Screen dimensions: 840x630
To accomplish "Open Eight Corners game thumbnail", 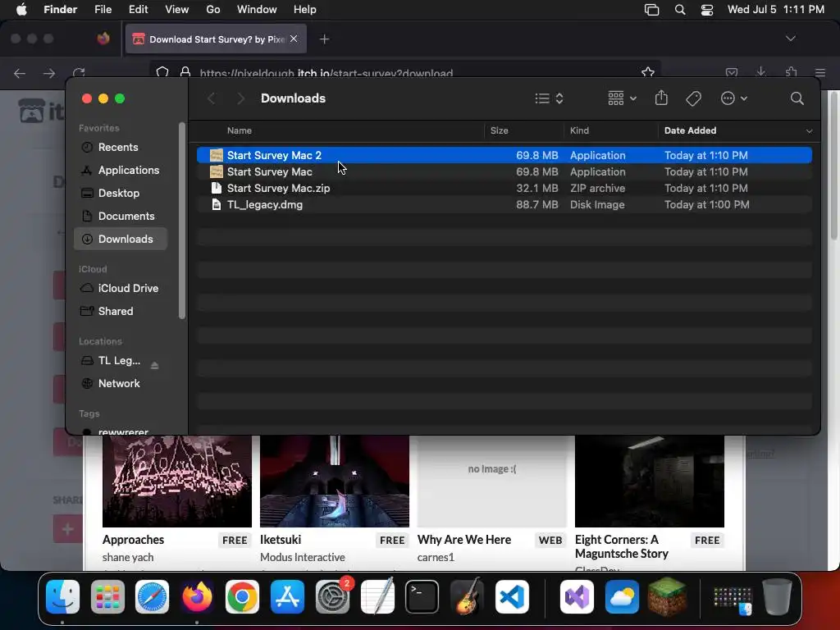I will pyautogui.click(x=650, y=481).
